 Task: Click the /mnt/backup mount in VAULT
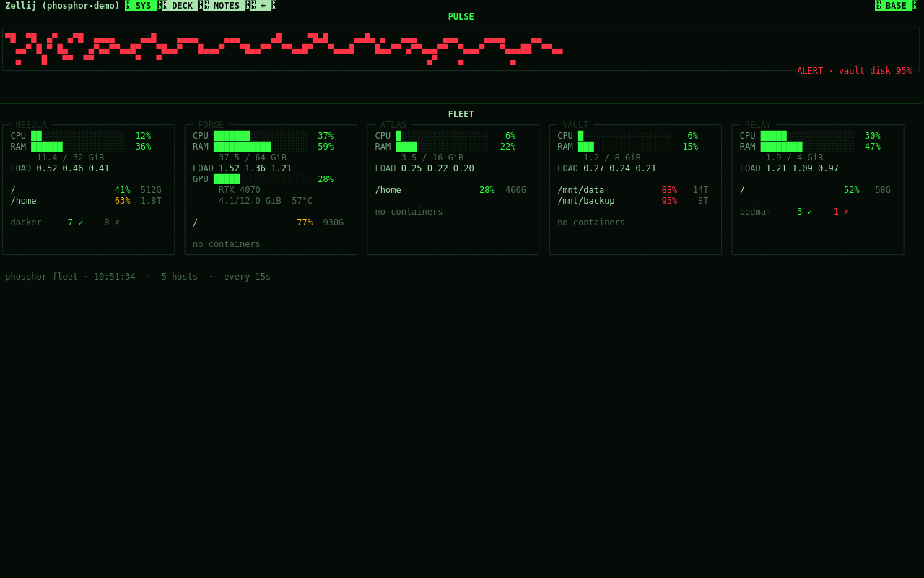(x=585, y=201)
